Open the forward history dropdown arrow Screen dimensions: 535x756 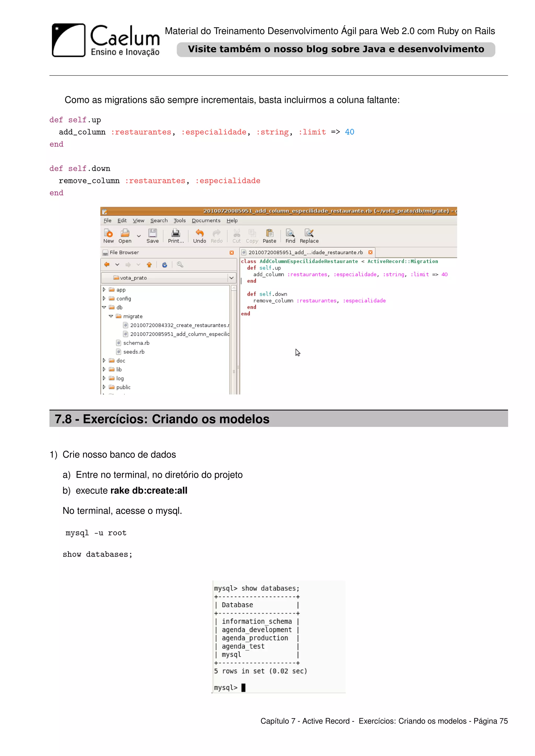click(138, 265)
